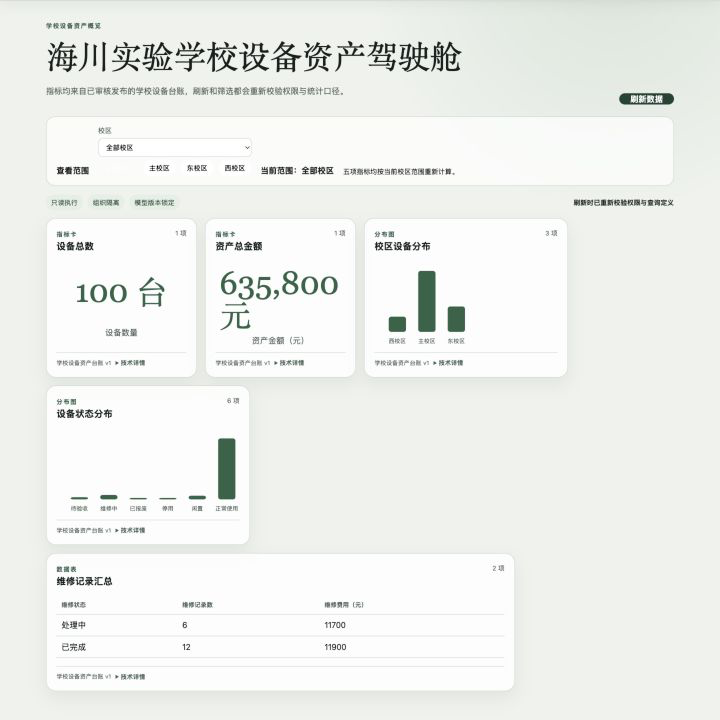
Task: Click the 刷新数据 refresh button
Action: (x=646, y=99)
